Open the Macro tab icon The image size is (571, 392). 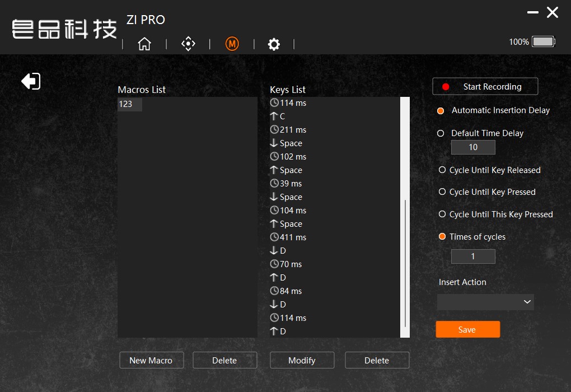click(x=232, y=44)
